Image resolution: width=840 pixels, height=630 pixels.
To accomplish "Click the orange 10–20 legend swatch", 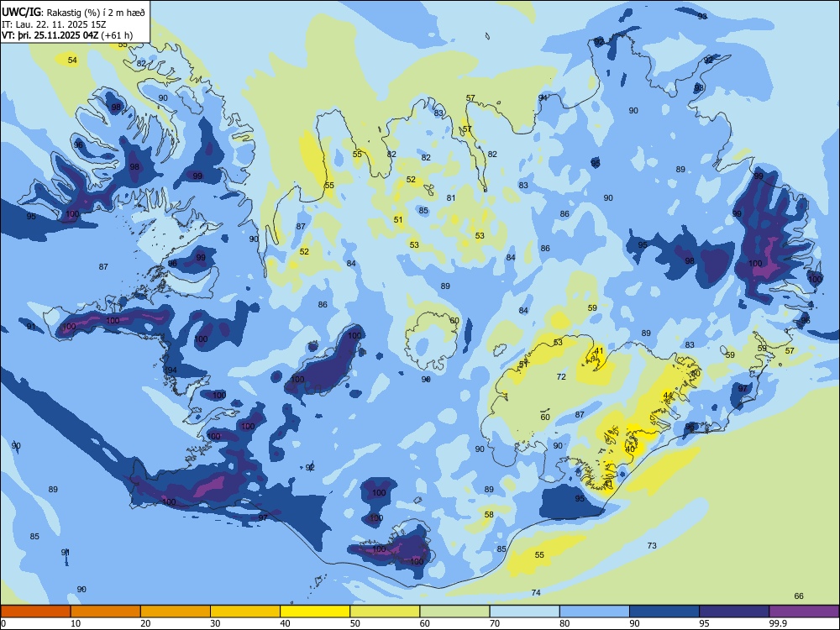I will tap(106, 612).
